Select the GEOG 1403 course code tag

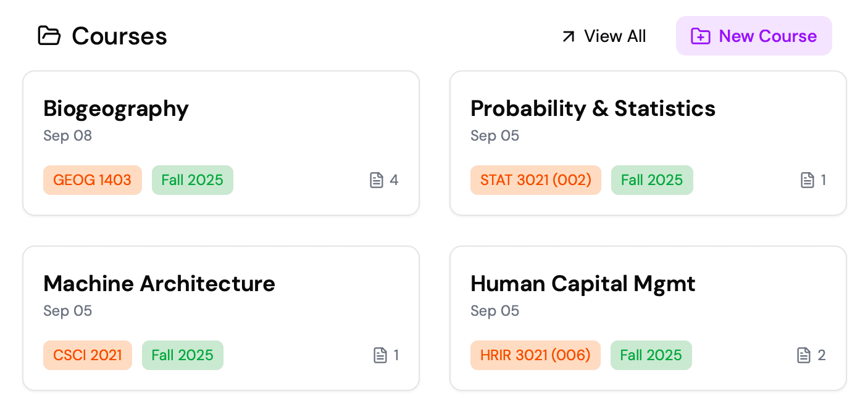coord(93,180)
